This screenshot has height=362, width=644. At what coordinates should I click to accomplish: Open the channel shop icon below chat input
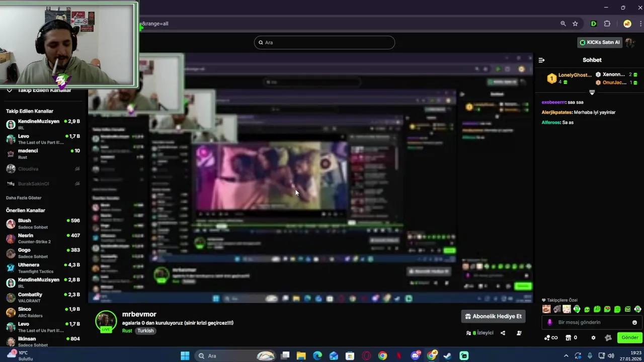(568, 337)
